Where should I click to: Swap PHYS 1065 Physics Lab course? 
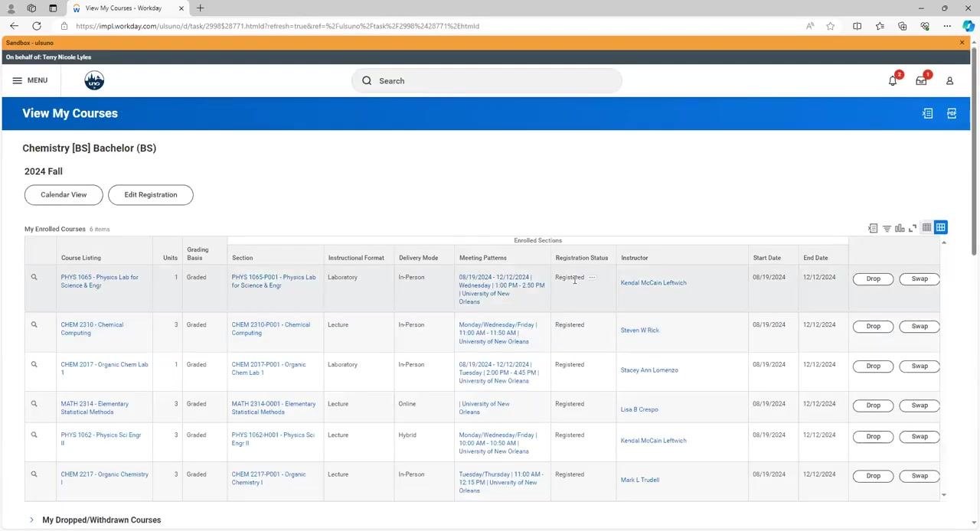coord(920,279)
